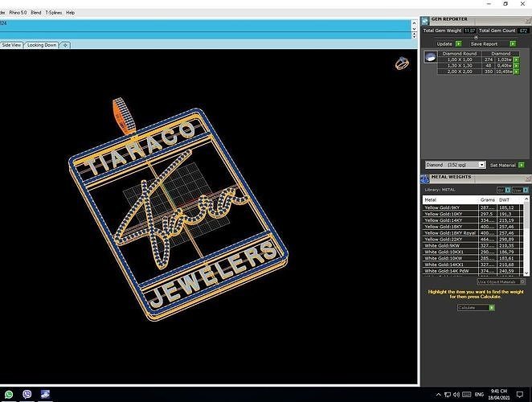Select the Yellow Gold:10KY row
Viewport: 532px width, 402px height.
(473, 214)
